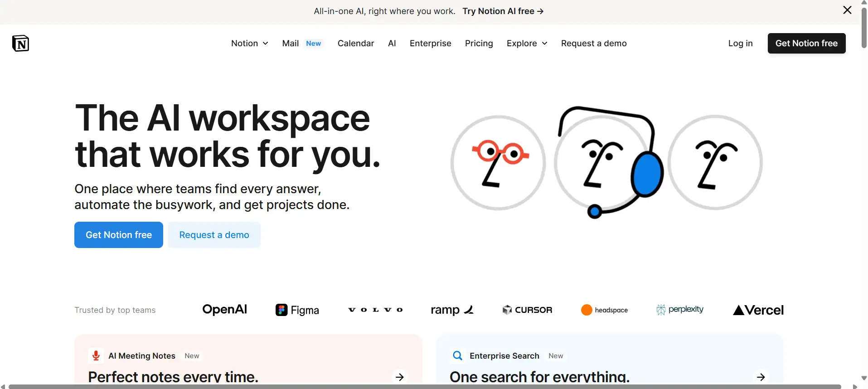Open the Enterprise Search card title
Screen dimensions: 868x389
pyautogui.click(x=504, y=356)
